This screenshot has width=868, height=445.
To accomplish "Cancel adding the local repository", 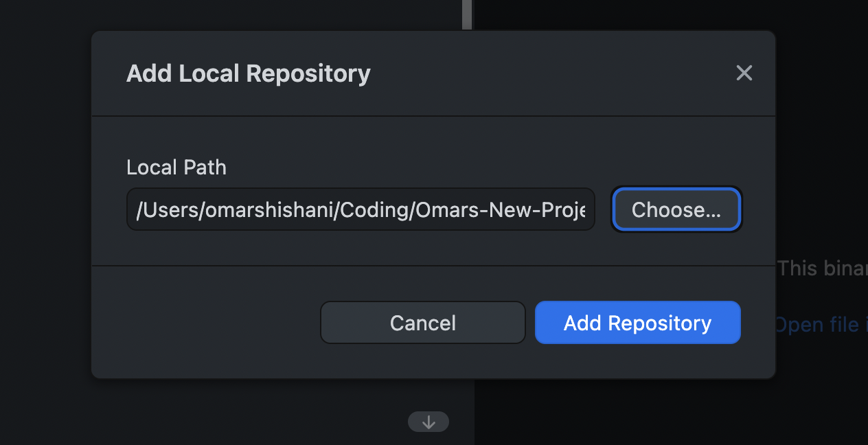I will pyautogui.click(x=423, y=323).
